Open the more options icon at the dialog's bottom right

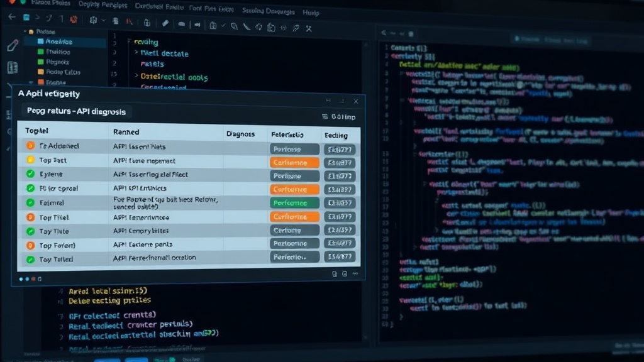(x=355, y=273)
